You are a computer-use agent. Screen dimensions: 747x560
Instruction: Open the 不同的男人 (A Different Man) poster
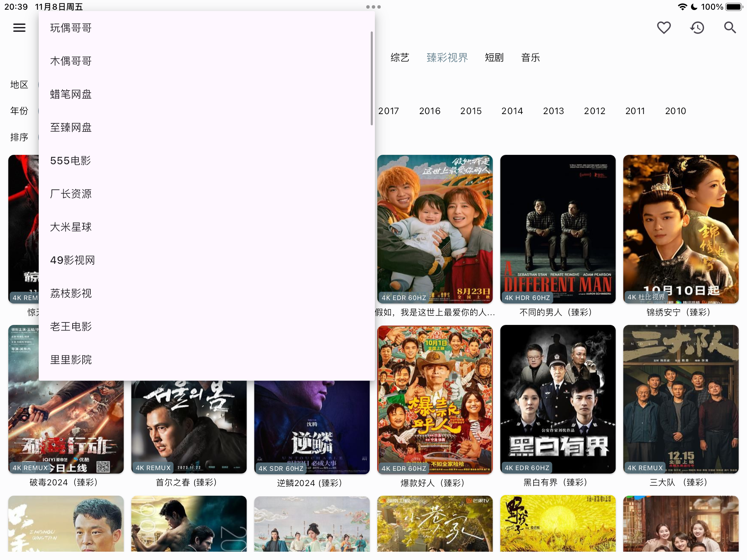coord(558,229)
